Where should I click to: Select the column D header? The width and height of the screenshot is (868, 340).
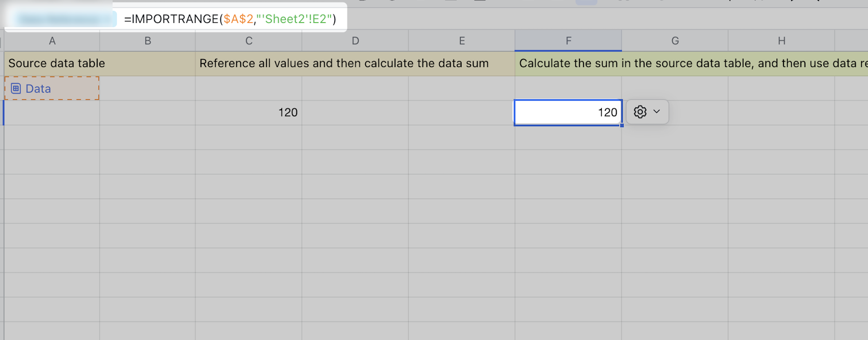(355, 41)
